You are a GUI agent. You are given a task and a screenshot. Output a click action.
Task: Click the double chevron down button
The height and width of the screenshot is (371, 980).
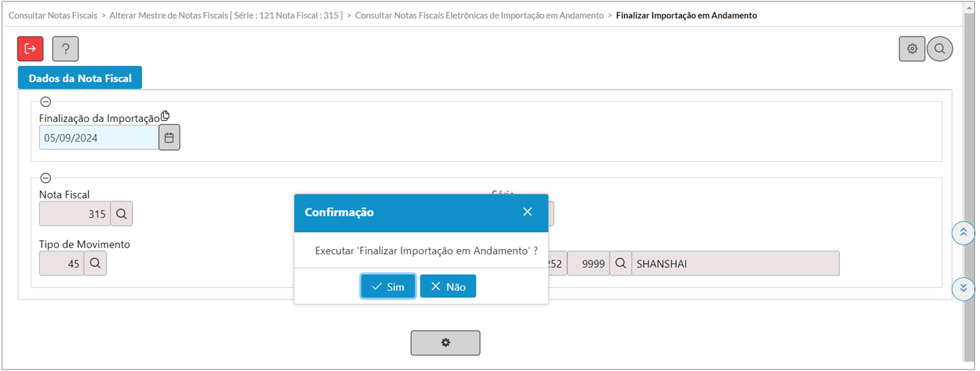(963, 288)
